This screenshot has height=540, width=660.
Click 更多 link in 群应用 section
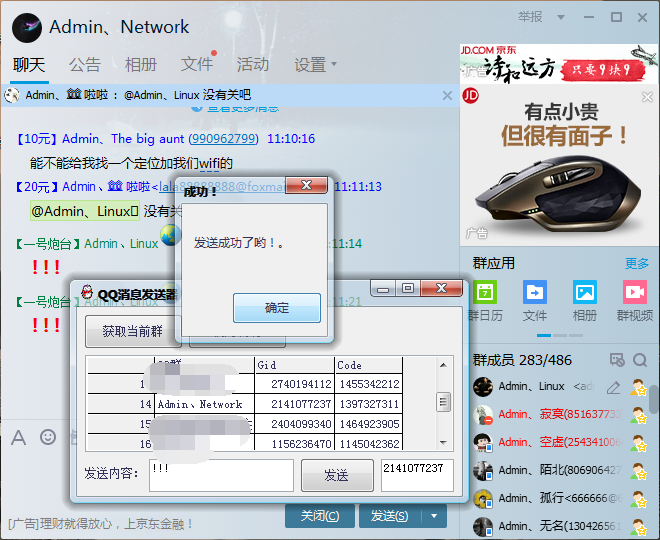tap(637, 263)
